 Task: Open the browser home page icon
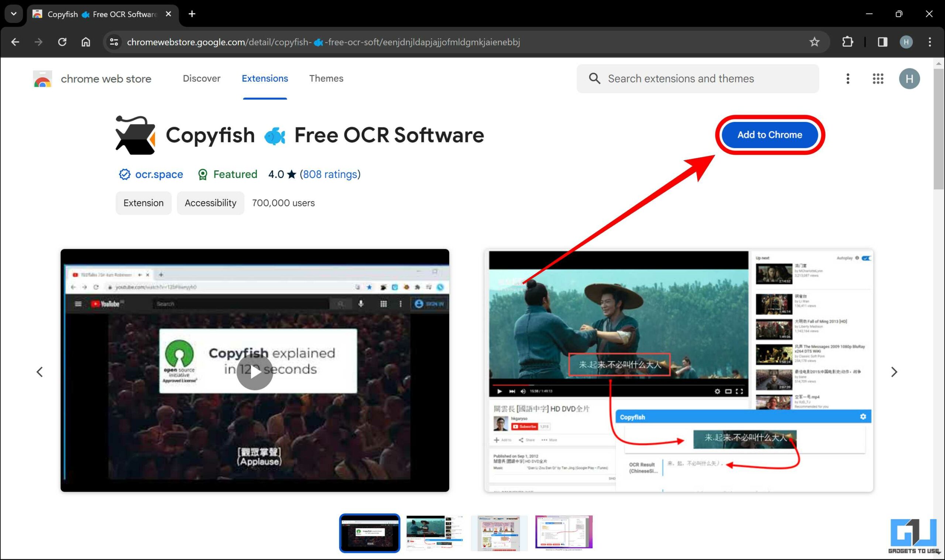pos(86,42)
